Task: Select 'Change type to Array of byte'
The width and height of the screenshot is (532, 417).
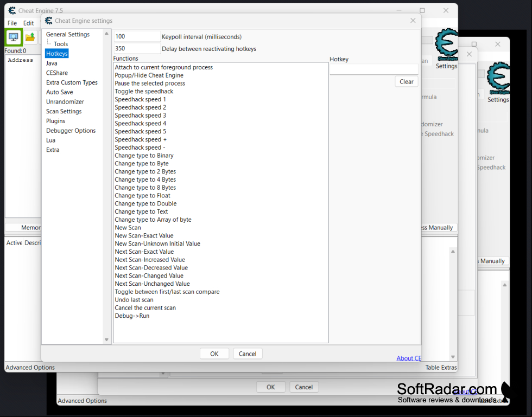Action: coord(153,220)
